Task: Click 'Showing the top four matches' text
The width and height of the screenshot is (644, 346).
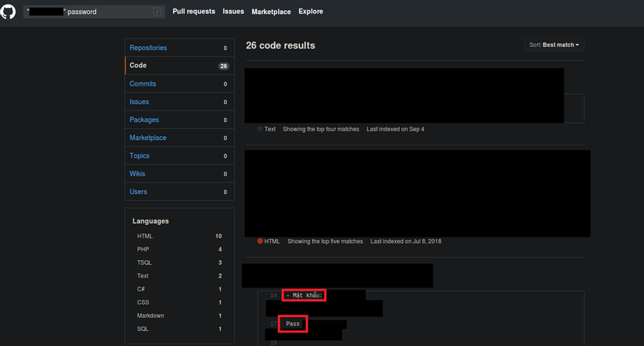Action: 321,129
